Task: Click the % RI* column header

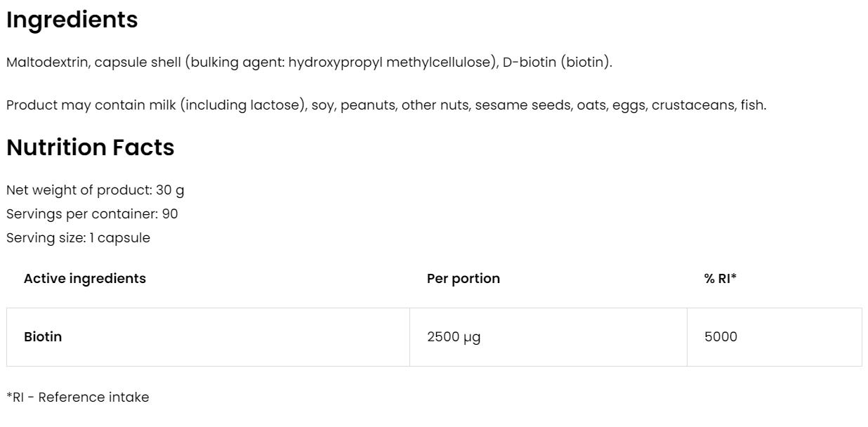Action: click(x=721, y=278)
